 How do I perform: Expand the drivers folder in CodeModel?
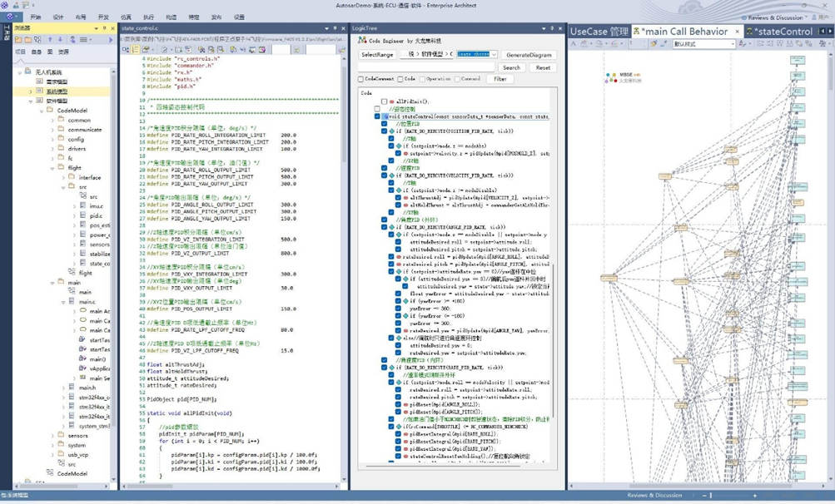click(53, 149)
